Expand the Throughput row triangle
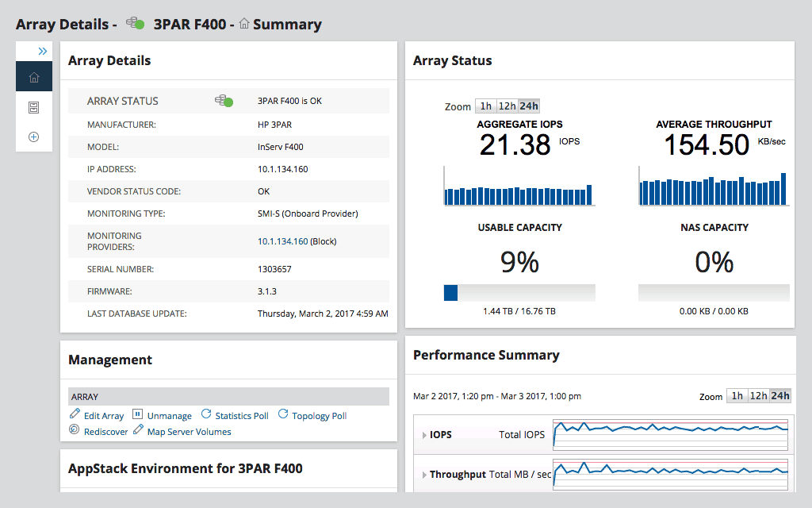This screenshot has width=812, height=508. (423, 475)
